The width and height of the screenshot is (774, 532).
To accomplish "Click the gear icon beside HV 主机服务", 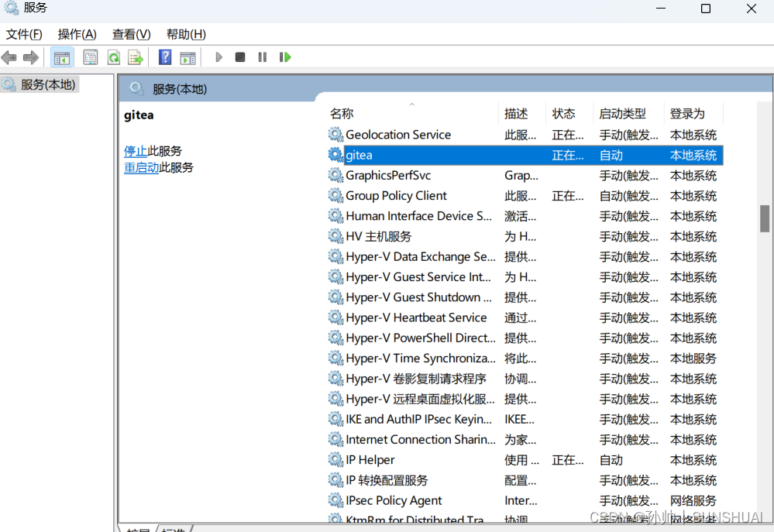I will 335,236.
